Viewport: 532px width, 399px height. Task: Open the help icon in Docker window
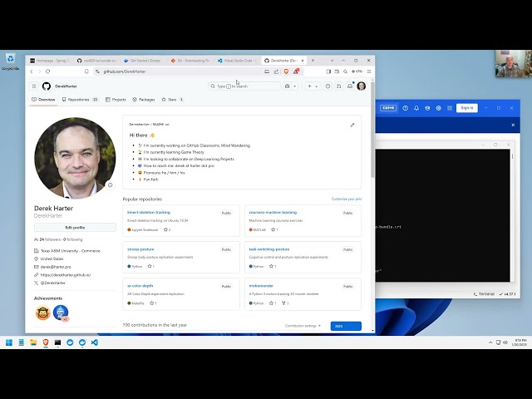pos(405,108)
